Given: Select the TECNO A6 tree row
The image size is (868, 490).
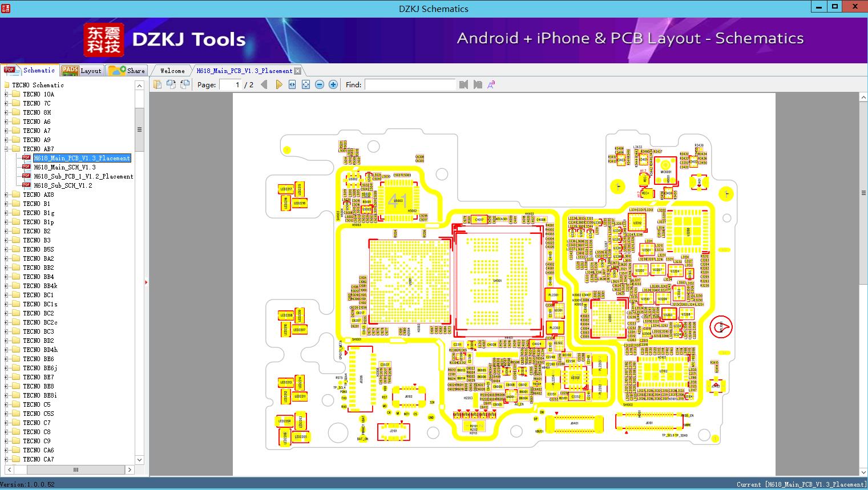Looking at the screenshot, I should pos(37,122).
